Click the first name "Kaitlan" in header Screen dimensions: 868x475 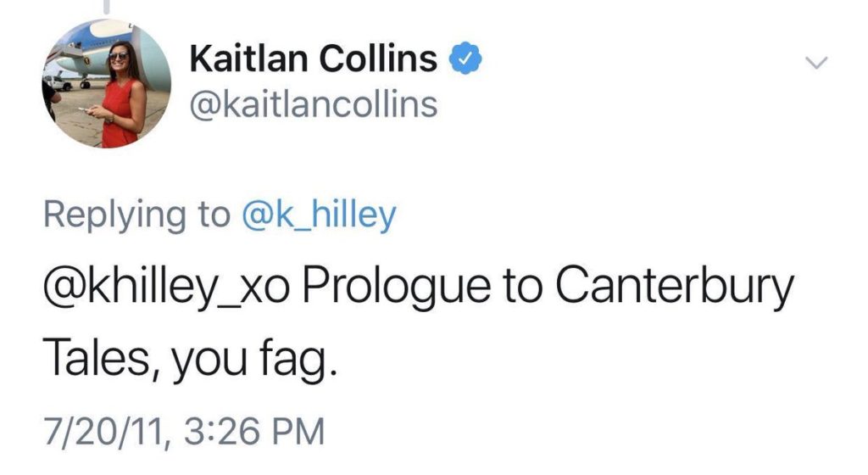[248, 59]
